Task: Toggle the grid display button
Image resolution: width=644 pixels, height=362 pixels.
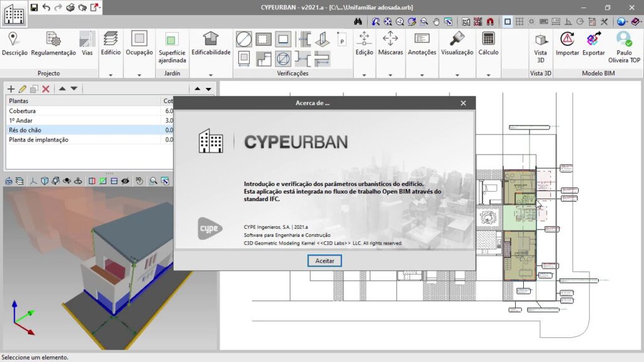Action: [519, 21]
